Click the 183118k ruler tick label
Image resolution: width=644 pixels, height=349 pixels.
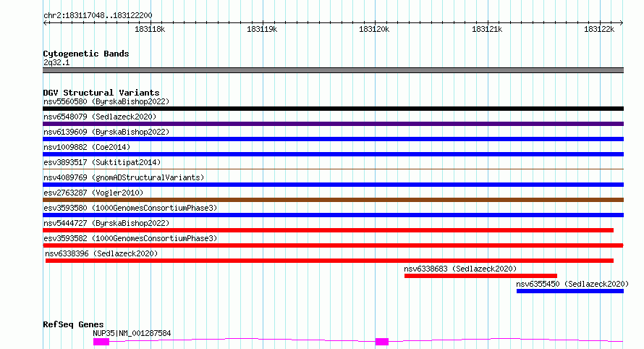click(150, 29)
